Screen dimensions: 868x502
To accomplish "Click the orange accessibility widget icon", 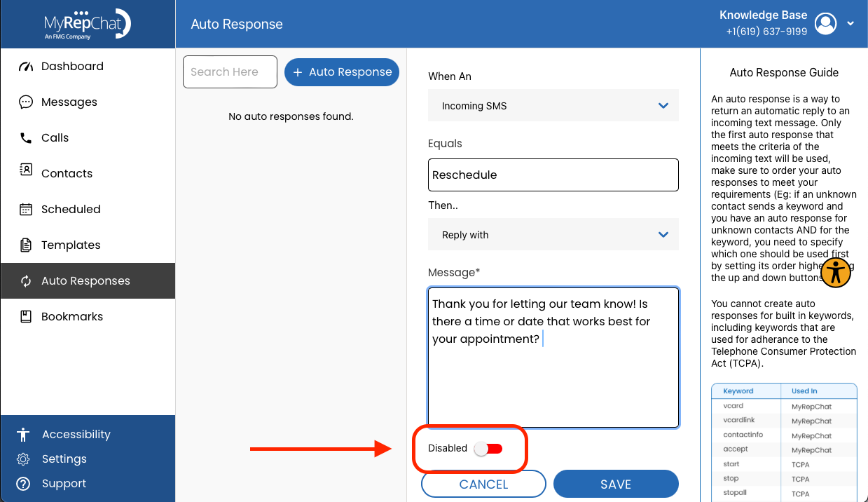I will [836, 272].
